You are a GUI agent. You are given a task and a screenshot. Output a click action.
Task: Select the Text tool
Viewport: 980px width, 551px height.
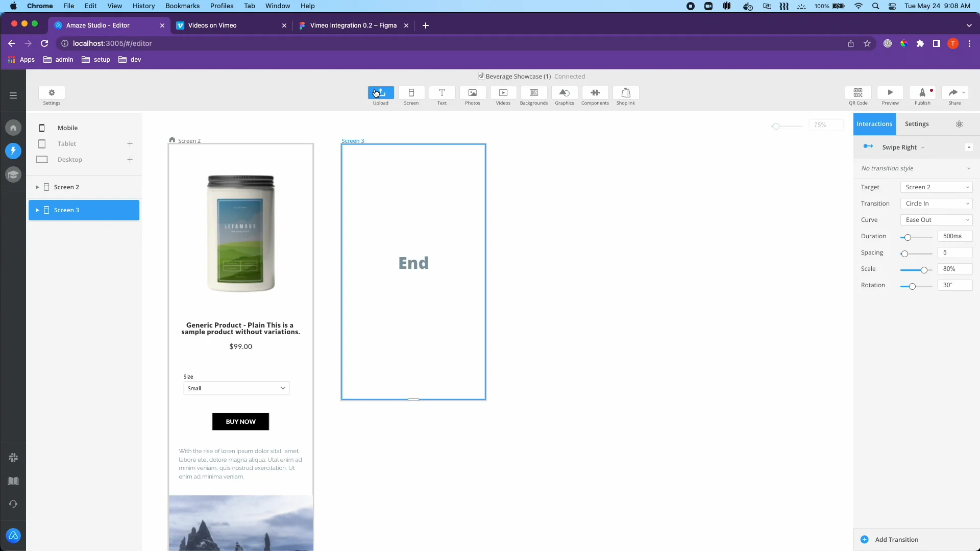click(442, 93)
